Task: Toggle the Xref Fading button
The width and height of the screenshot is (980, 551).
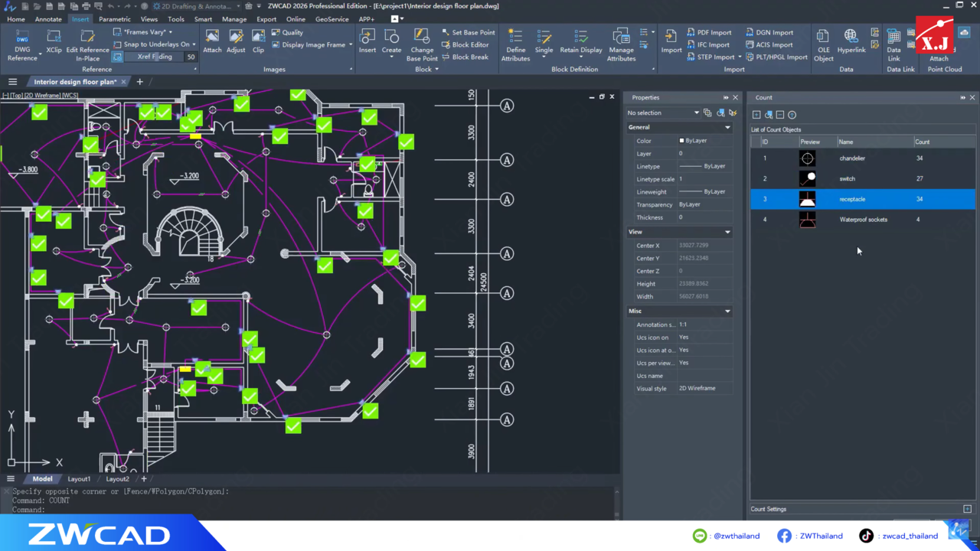Action: [x=117, y=57]
